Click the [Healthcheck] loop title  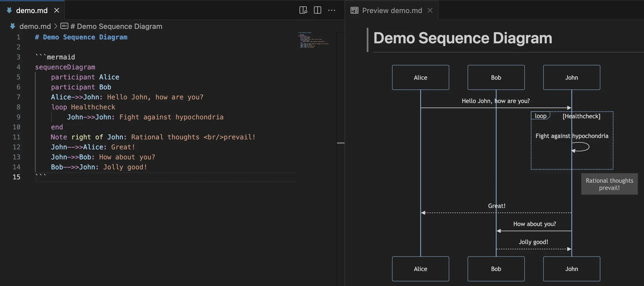coord(581,116)
